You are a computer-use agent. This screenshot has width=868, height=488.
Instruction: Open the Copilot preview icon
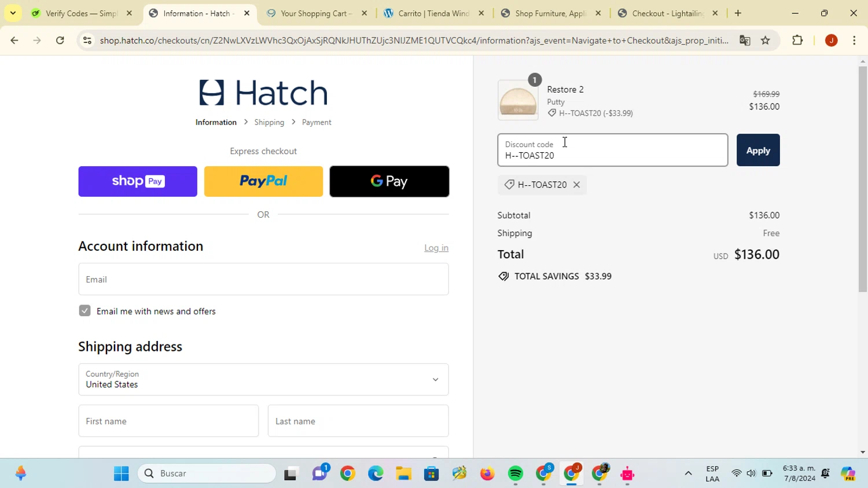pyautogui.click(x=848, y=474)
